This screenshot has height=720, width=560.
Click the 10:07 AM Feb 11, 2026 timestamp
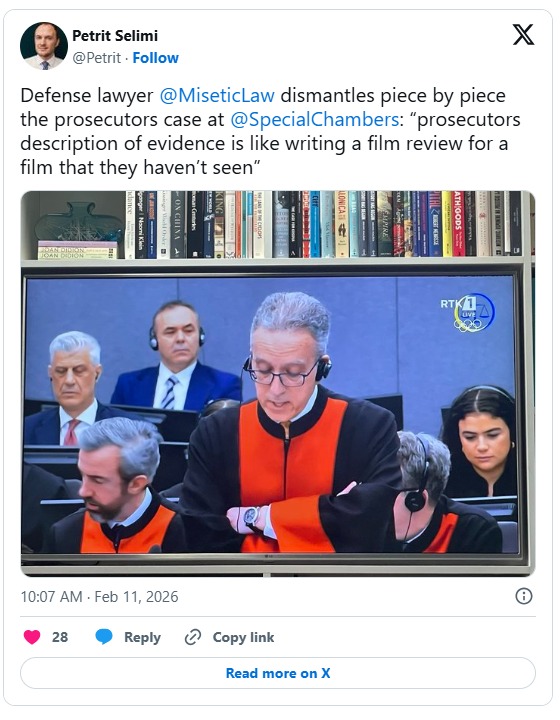[x=99, y=596]
